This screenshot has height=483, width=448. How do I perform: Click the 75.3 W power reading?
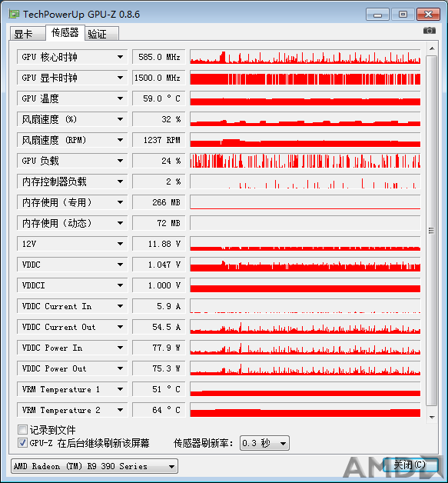159,368
